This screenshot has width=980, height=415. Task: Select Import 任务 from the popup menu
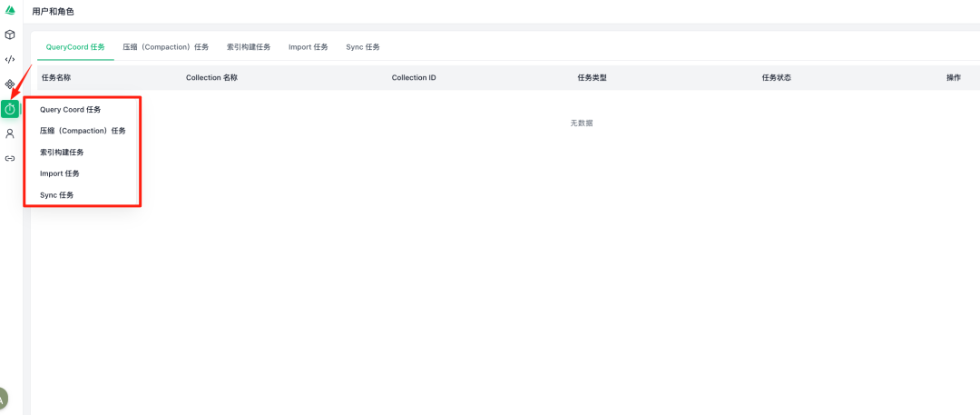60,173
